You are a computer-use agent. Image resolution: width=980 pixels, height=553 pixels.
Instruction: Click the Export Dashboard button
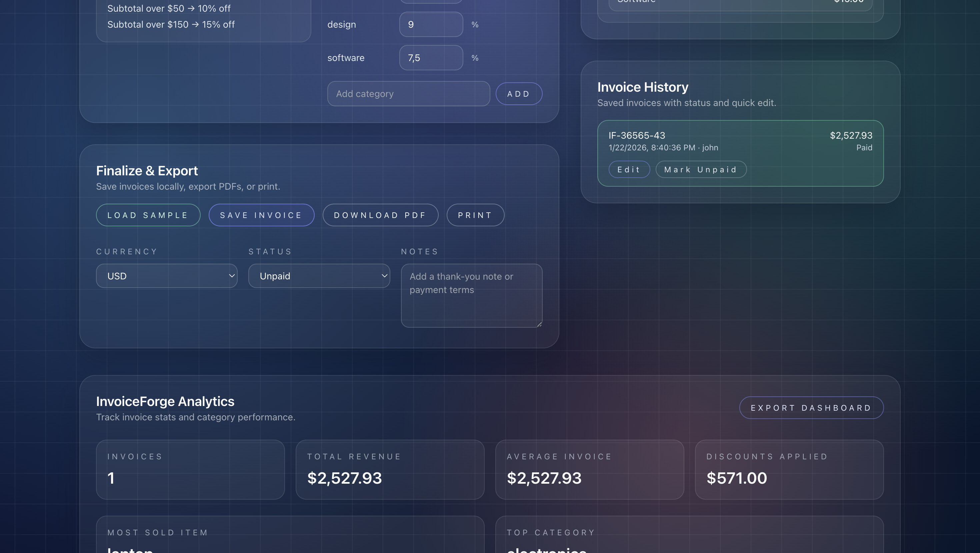(811, 408)
